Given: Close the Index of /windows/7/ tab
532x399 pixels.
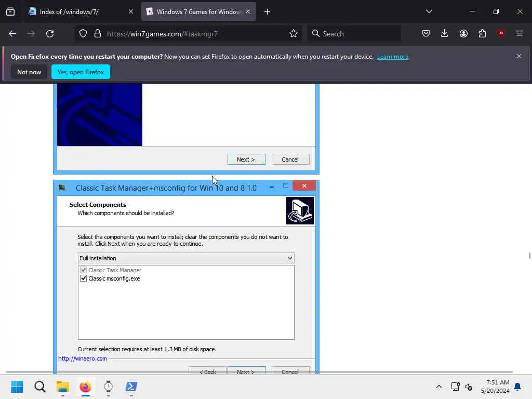Looking at the screenshot, I should coord(131,12).
